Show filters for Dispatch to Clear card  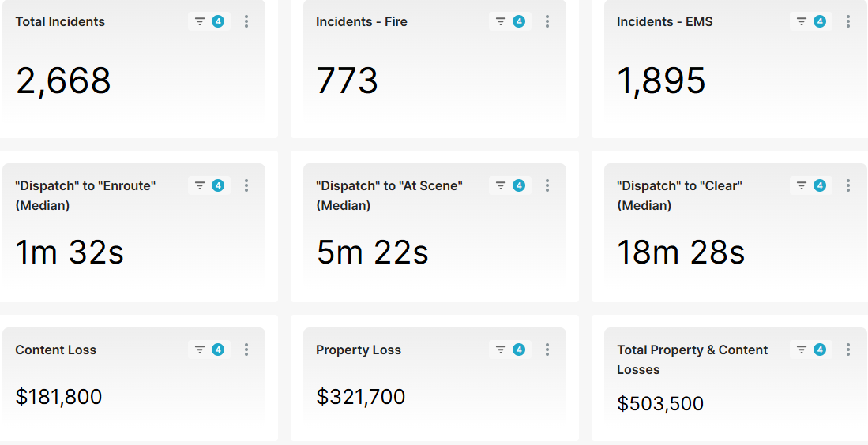[811, 185]
